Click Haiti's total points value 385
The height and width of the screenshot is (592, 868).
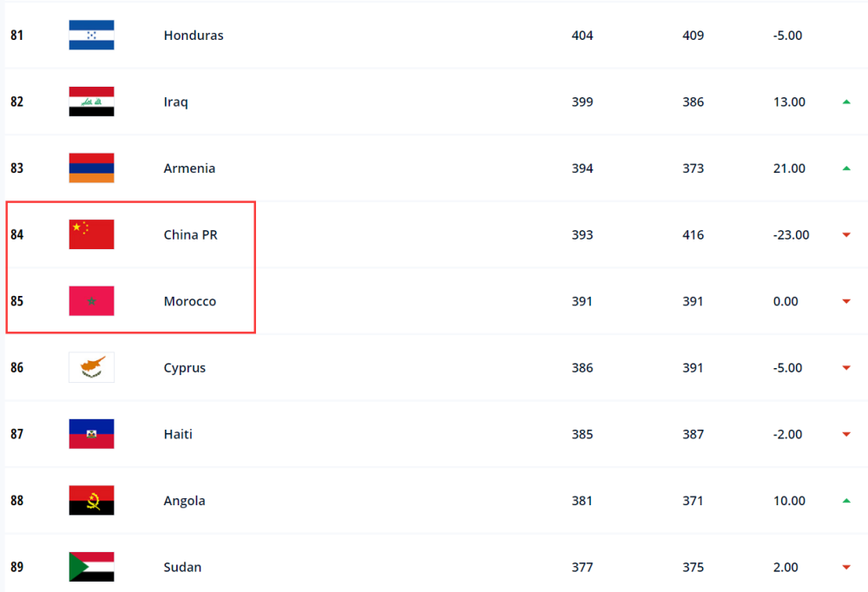click(x=582, y=434)
